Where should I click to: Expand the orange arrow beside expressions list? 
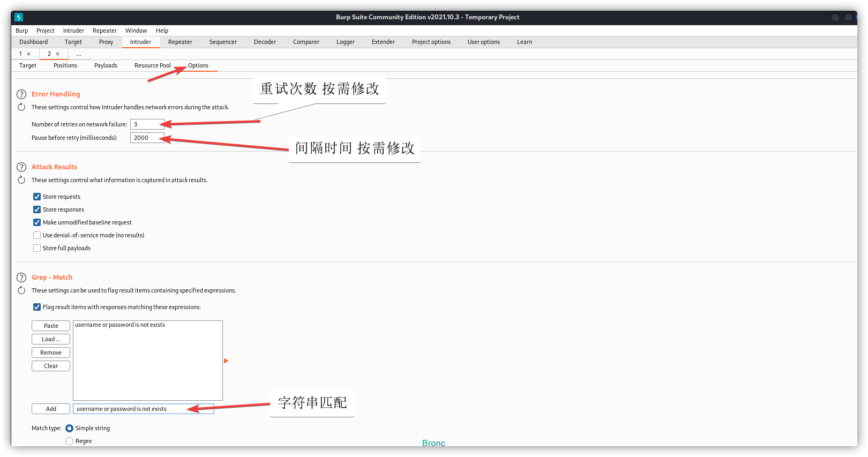pyautogui.click(x=226, y=361)
